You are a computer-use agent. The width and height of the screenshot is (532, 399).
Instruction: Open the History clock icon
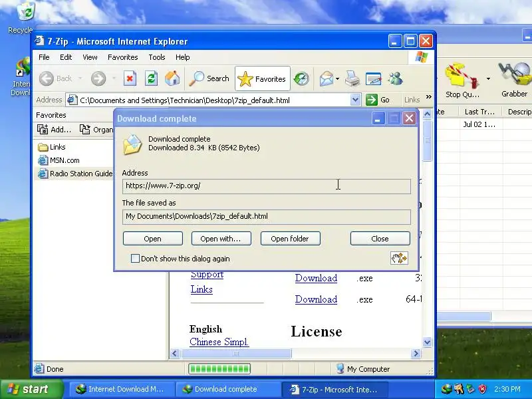point(301,78)
